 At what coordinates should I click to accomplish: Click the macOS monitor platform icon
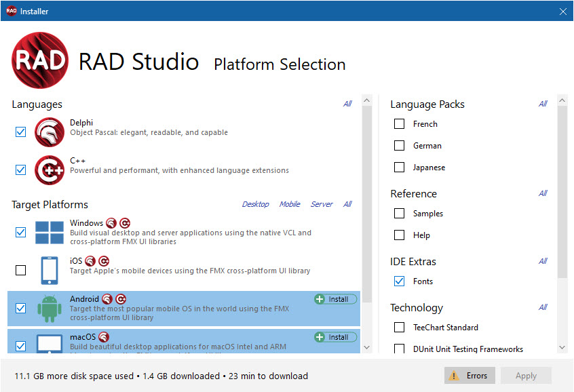point(50,344)
